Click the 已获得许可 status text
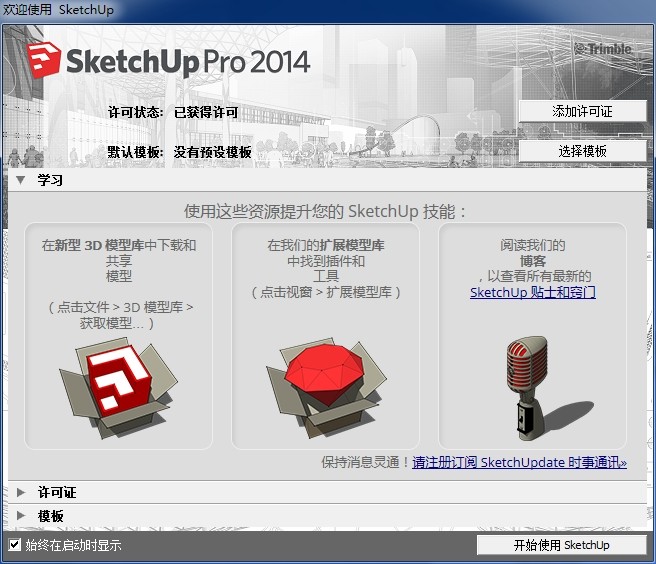This screenshot has height=564, width=656. 206,112
